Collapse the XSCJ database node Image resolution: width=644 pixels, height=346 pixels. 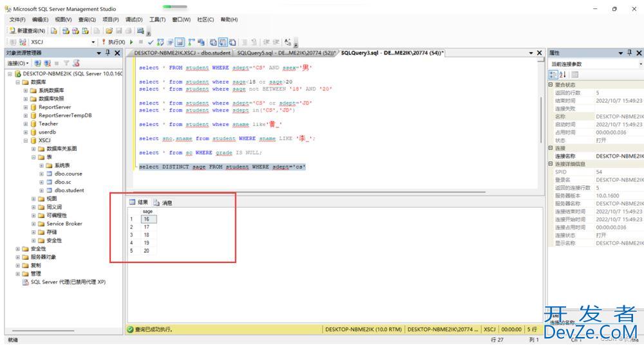click(x=26, y=140)
